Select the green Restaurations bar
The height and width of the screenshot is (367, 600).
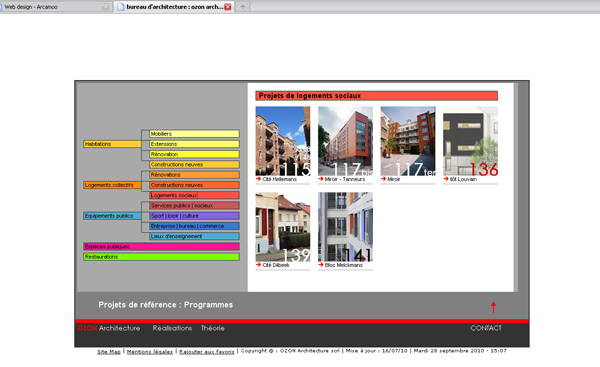[161, 257]
